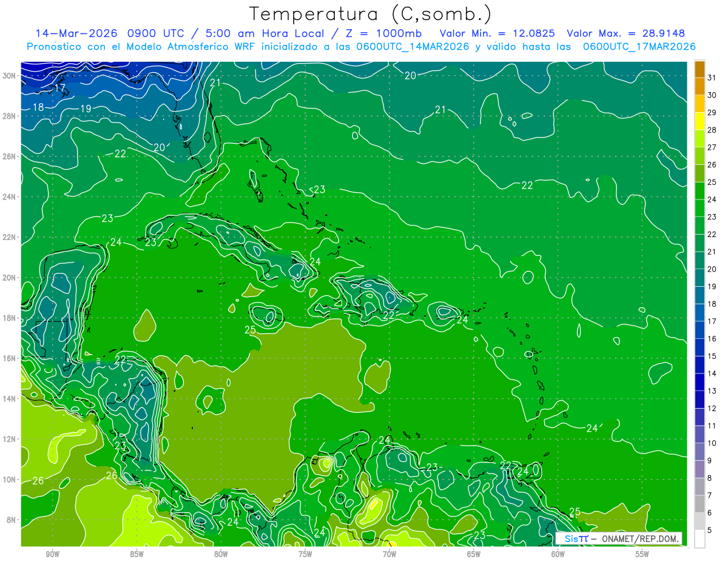Click the "12N" latitude label

coord(10,439)
